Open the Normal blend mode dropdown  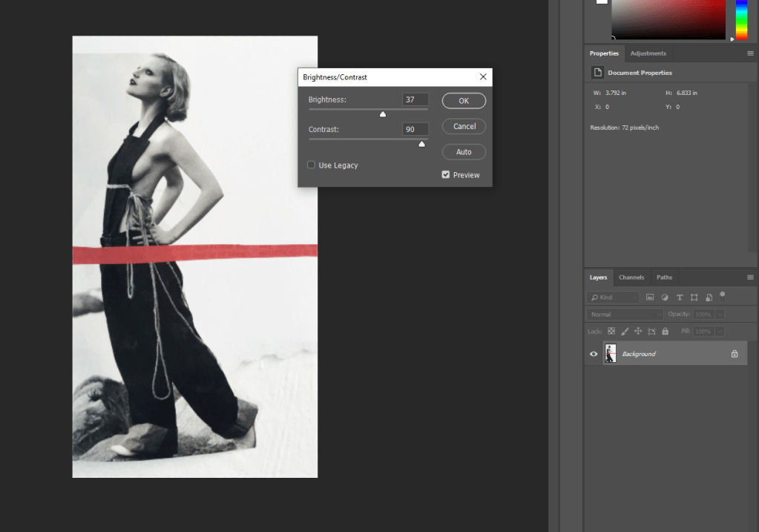[623, 314]
